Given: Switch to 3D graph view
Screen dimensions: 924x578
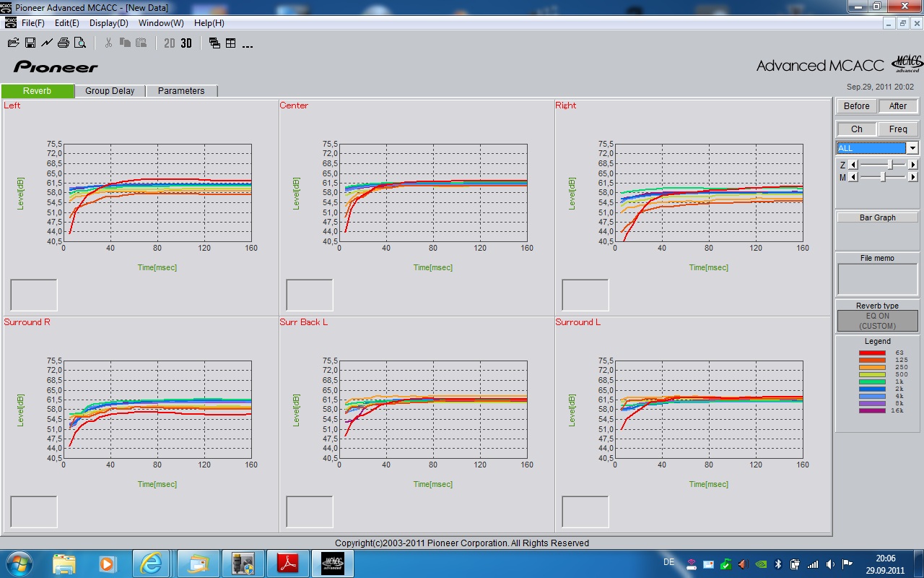Looking at the screenshot, I should pyautogui.click(x=186, y=43).
